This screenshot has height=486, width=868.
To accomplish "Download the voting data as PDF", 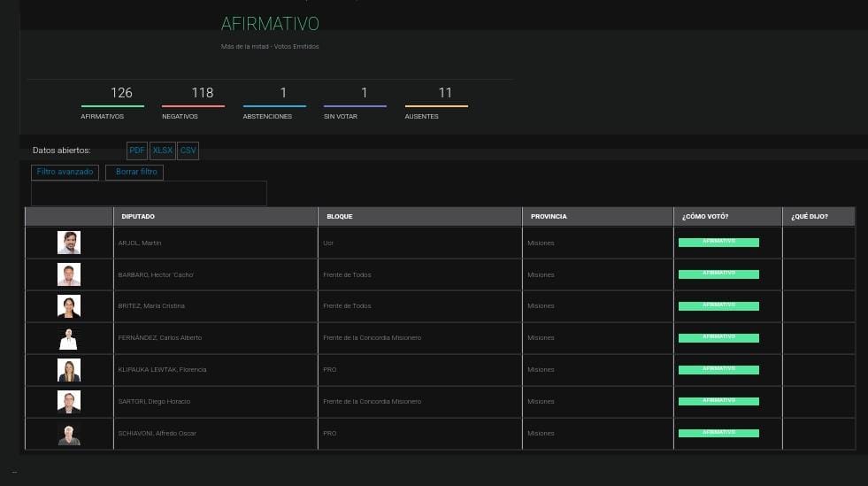I will pyautogui.click(x=137, y=150).
